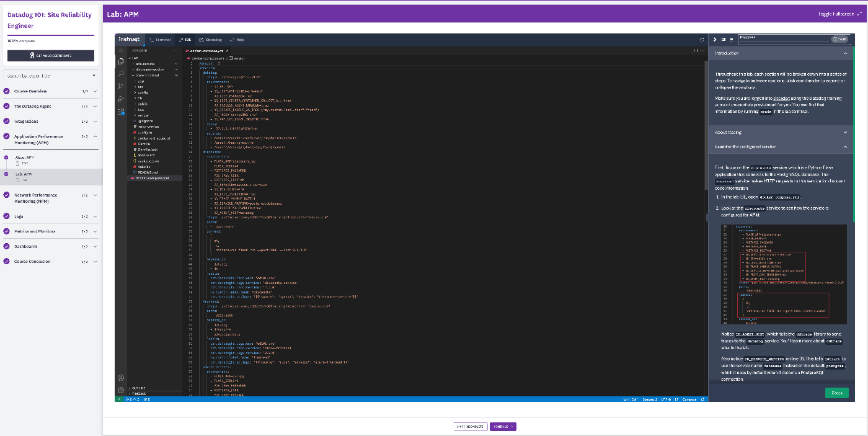Collapse the instructions panel arrow icon
This screenshot has width=868, height=436.
coord(715,39)
